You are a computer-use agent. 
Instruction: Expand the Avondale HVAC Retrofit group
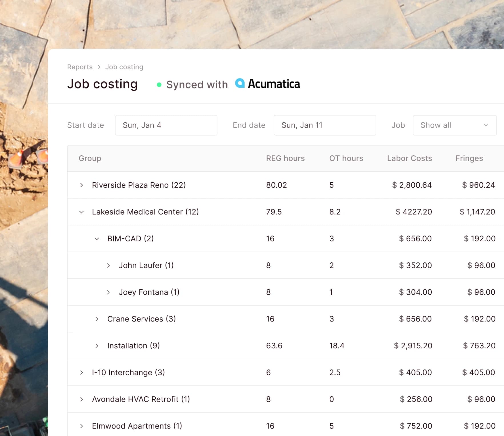coord(82,399)
